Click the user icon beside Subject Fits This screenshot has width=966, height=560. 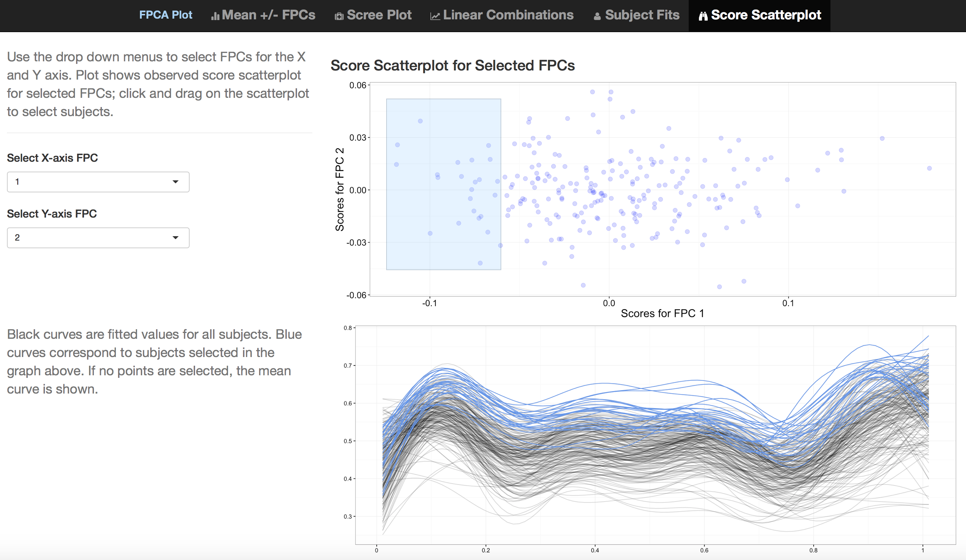(x=597, y=16)
